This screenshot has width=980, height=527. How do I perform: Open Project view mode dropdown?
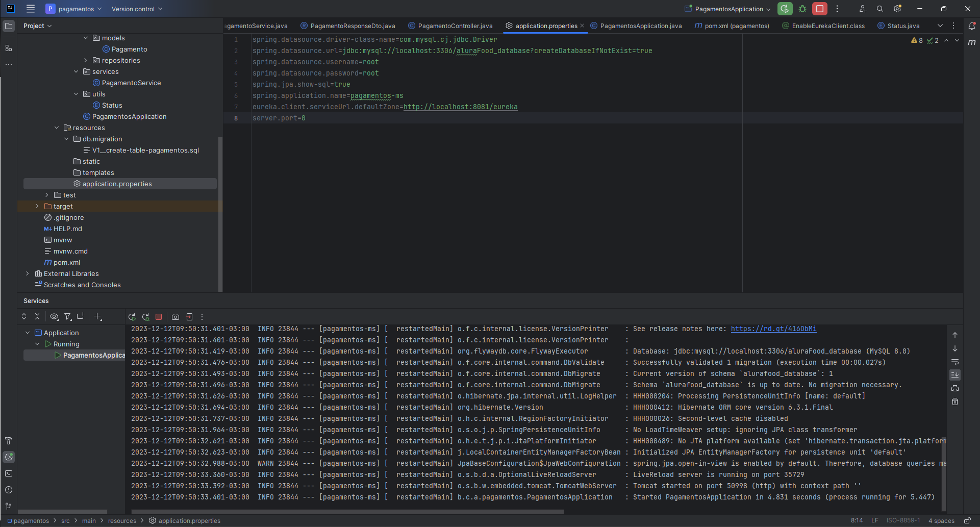(37, 26)
